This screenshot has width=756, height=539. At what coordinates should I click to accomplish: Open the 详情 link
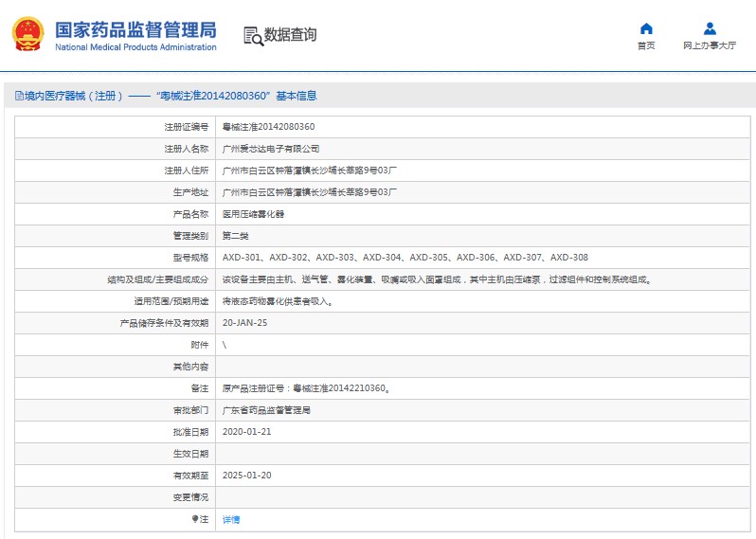click(x=231, y=519)
